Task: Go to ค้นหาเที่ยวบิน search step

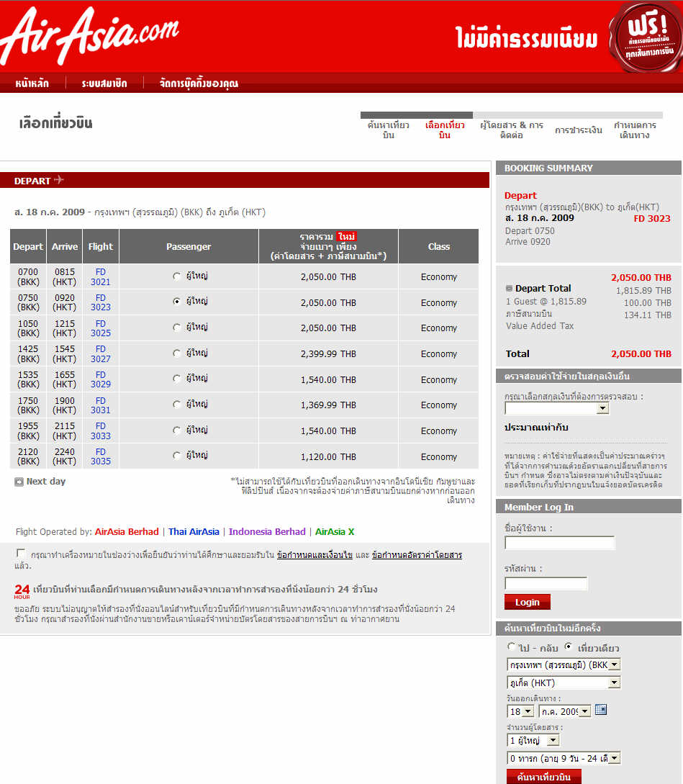Action: pos(389,130)
